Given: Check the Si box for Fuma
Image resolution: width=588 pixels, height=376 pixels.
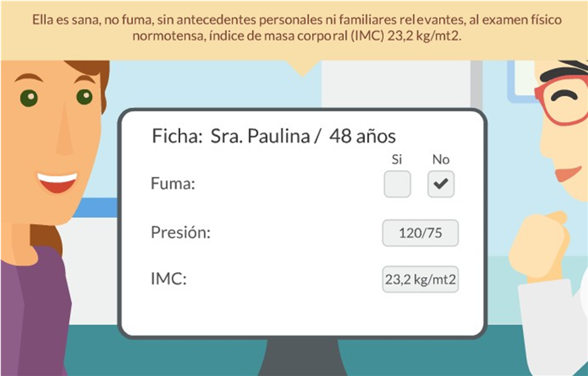Looking at the screenshot, I should pos(397,184).
